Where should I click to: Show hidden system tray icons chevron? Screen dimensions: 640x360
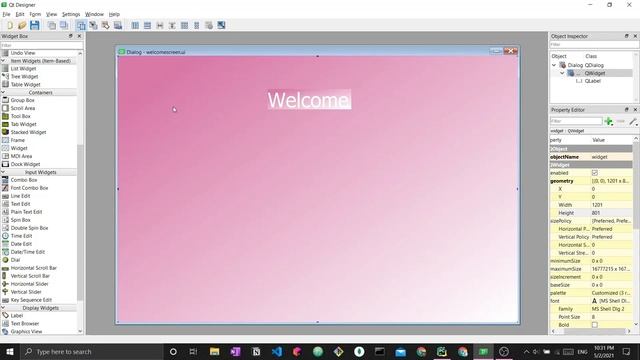click(x=527, y=351)
